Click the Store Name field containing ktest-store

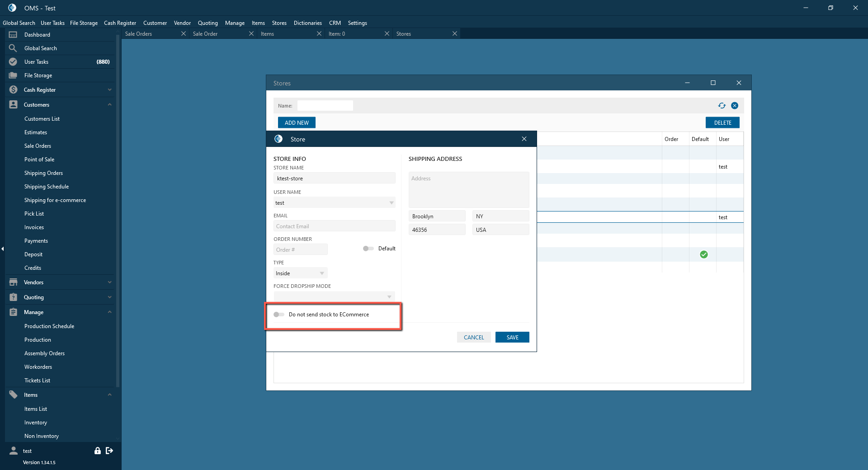point(335,179)
